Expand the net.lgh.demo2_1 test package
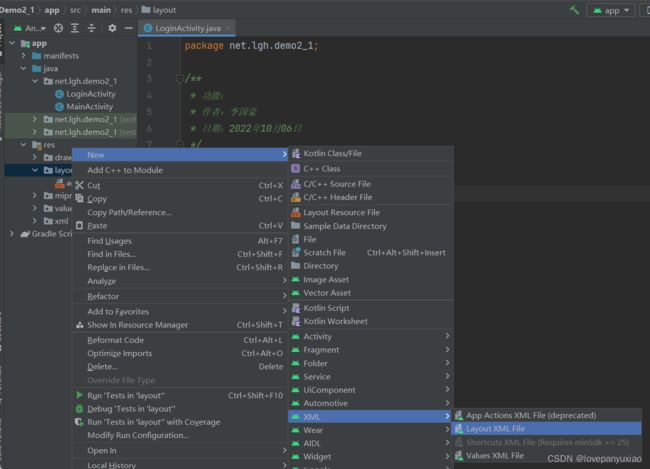 pos(35,132)
